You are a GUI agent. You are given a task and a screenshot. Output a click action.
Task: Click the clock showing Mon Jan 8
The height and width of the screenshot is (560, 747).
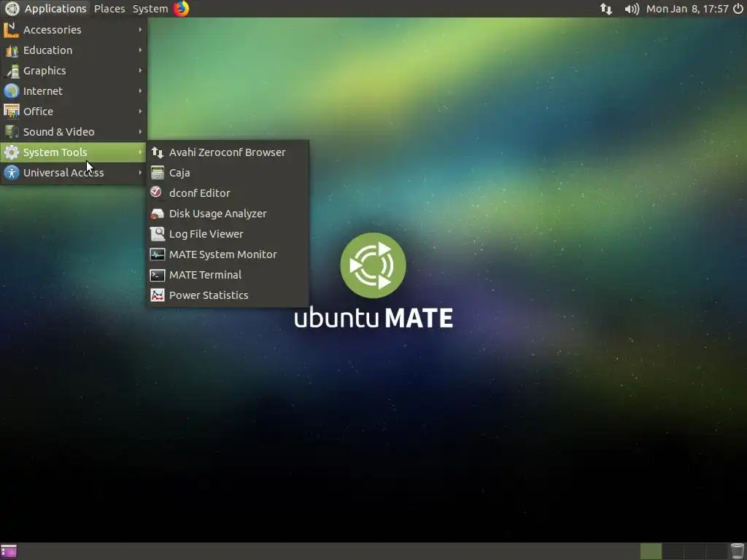tap(687, 9)
